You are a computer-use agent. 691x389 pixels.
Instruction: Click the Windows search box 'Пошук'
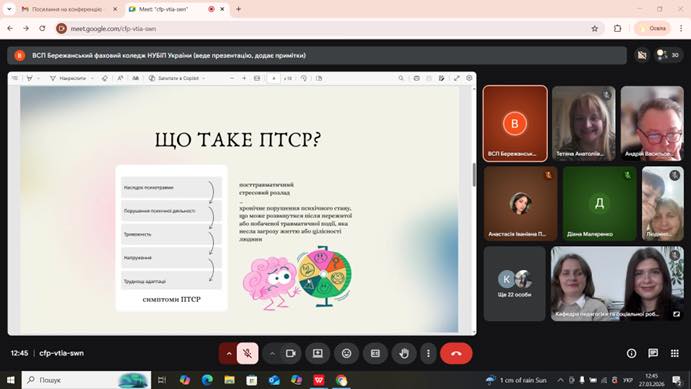pos(86,380)
